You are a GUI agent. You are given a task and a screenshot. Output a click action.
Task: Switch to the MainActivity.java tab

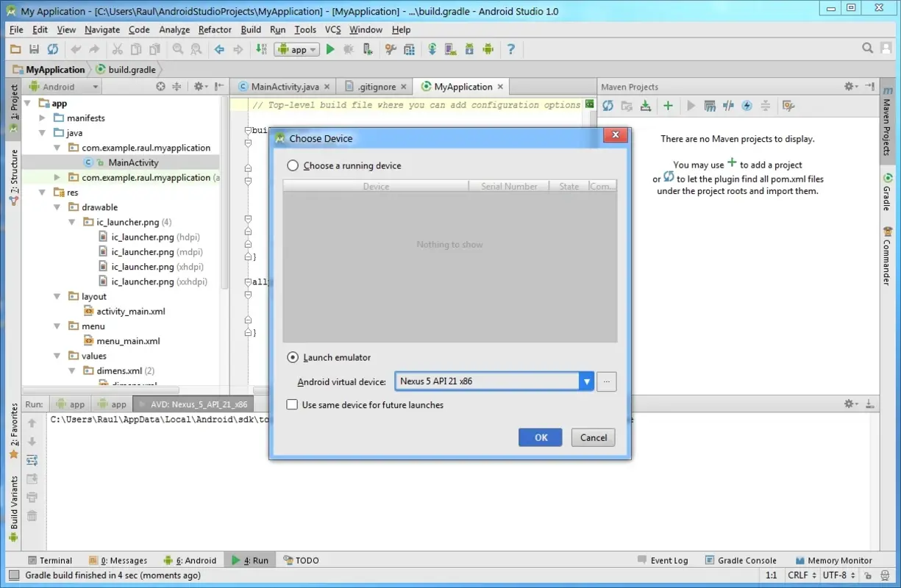(x=283, y=86)
